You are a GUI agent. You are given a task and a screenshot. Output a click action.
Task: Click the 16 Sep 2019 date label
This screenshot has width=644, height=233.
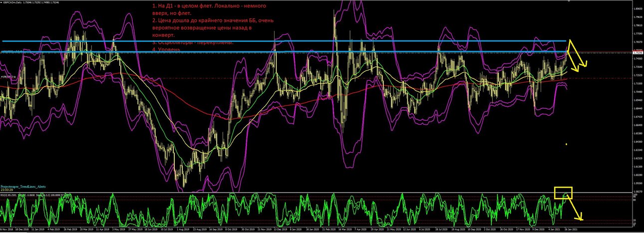coord(216,230)
